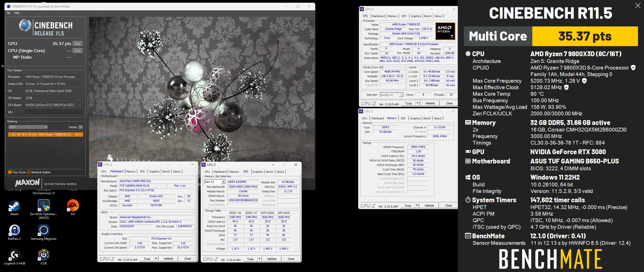
Task: Click Validate in CPU-Z Mainboard window
Action: [168, 259]
